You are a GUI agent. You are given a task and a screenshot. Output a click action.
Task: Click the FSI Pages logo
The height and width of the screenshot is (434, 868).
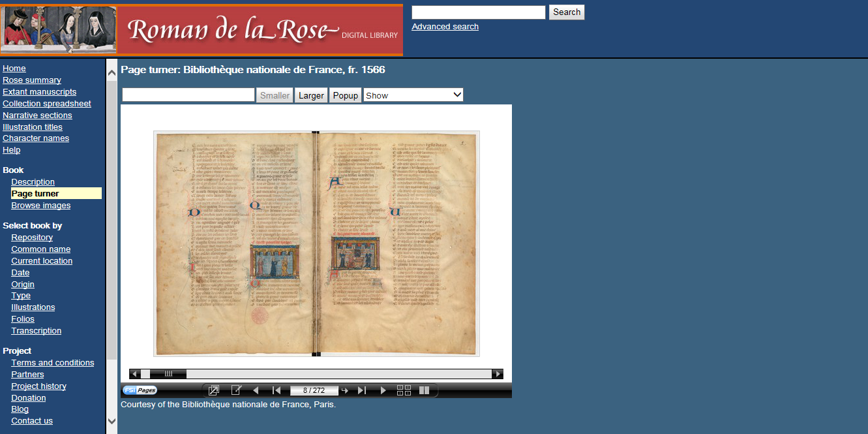[x=140, y=390]
